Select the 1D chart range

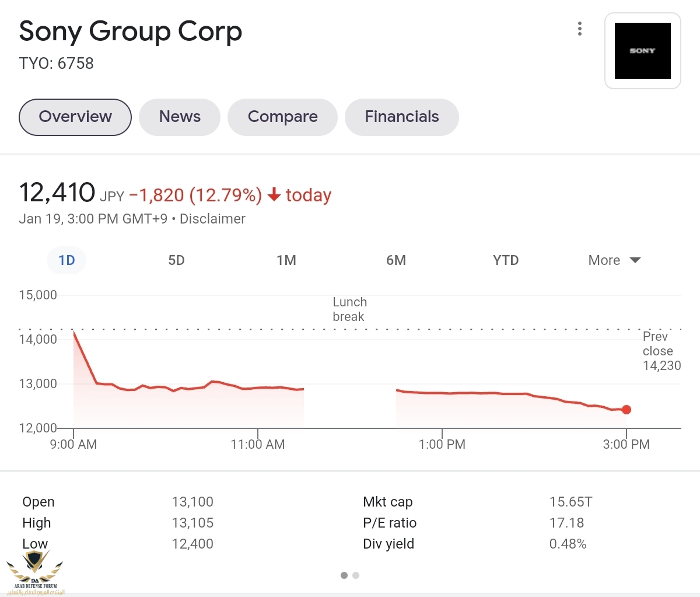[66, 260]
